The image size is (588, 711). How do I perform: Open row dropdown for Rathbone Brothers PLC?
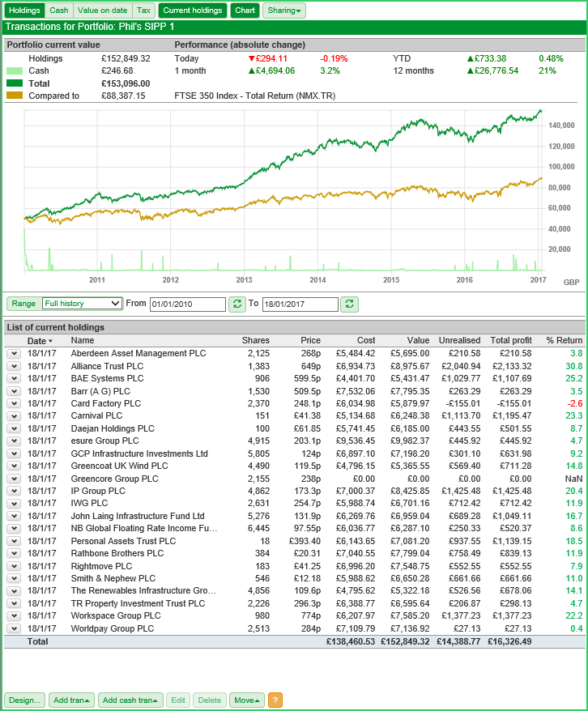point(14,554)
